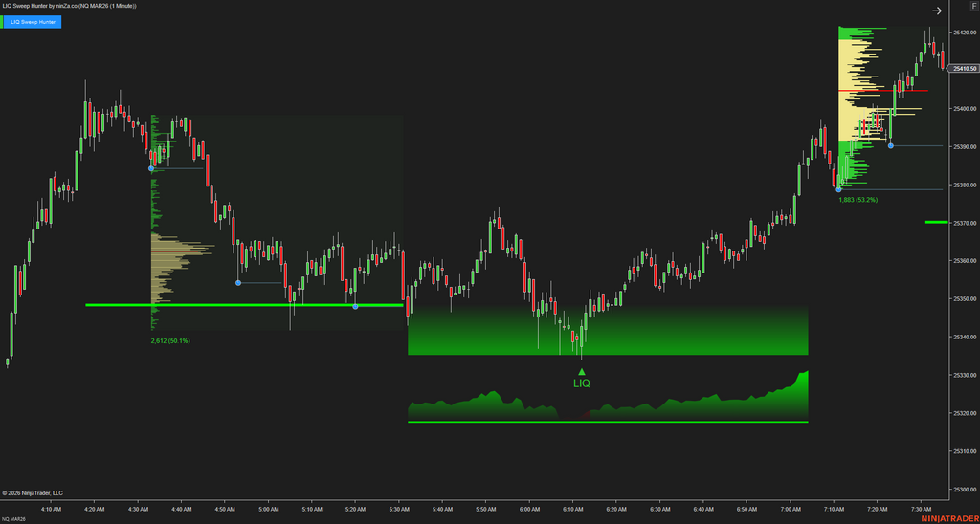Click the LIQ text label below the triangle
This screenshot has width=980, height=524.
click(x=582, y=383)
